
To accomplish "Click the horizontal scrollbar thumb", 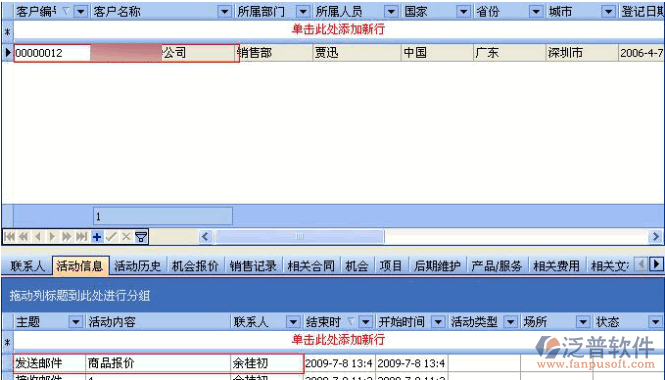I will (299, 237).
